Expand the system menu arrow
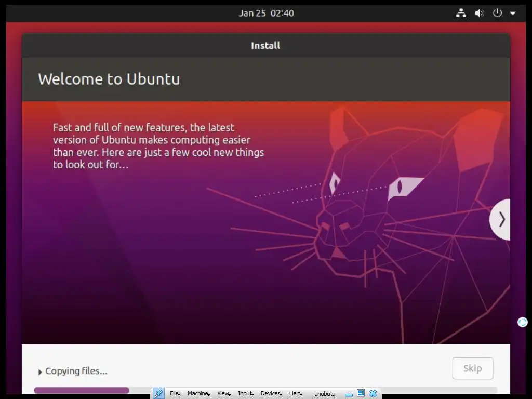This screenshot has height=399, width=532. tap(513, 14)
